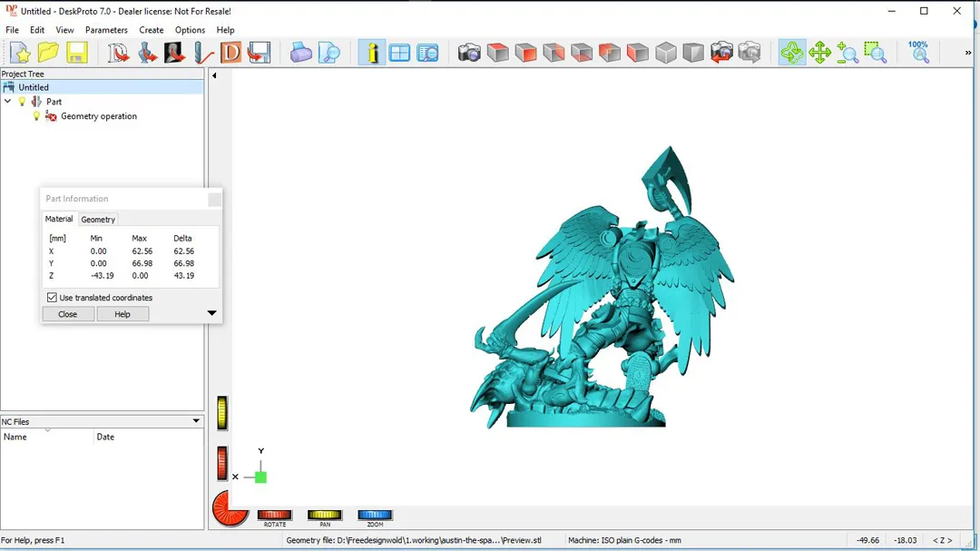Select the Untitled project tree root
The width and height of the screenshot is (980, 551).
pos(102,87)
